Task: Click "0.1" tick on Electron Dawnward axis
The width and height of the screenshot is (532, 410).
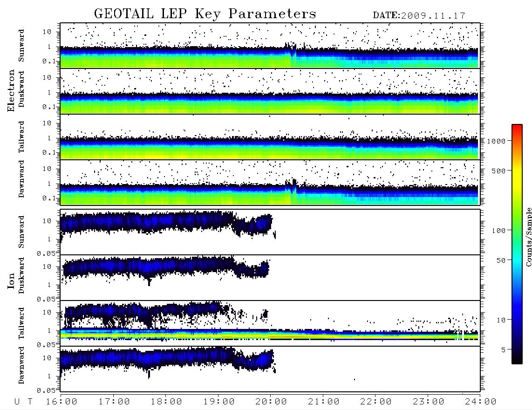Action: pyautogui.click(x=49, y=198)
